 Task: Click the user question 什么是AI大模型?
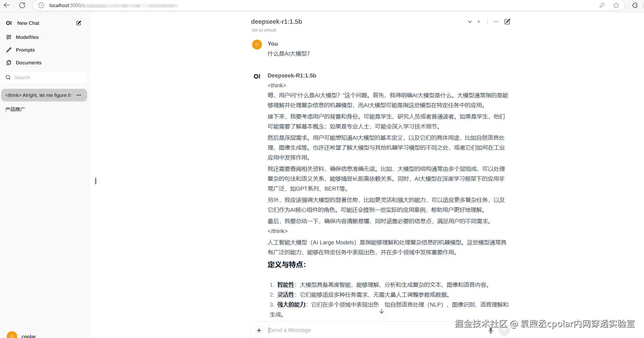coord(288,54)
